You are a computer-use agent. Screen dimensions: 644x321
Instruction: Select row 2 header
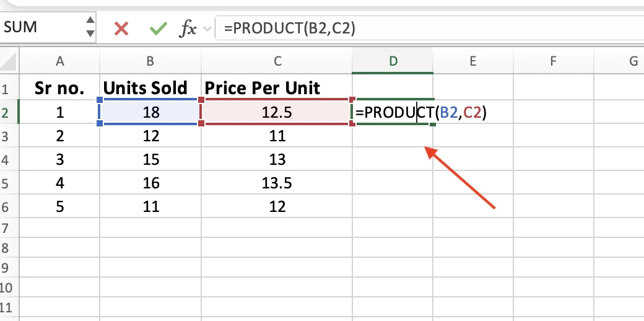(x=9, y=112)
